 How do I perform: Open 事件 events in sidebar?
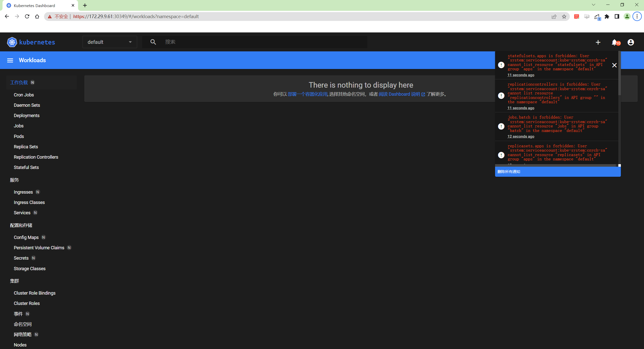coord(18,314)
